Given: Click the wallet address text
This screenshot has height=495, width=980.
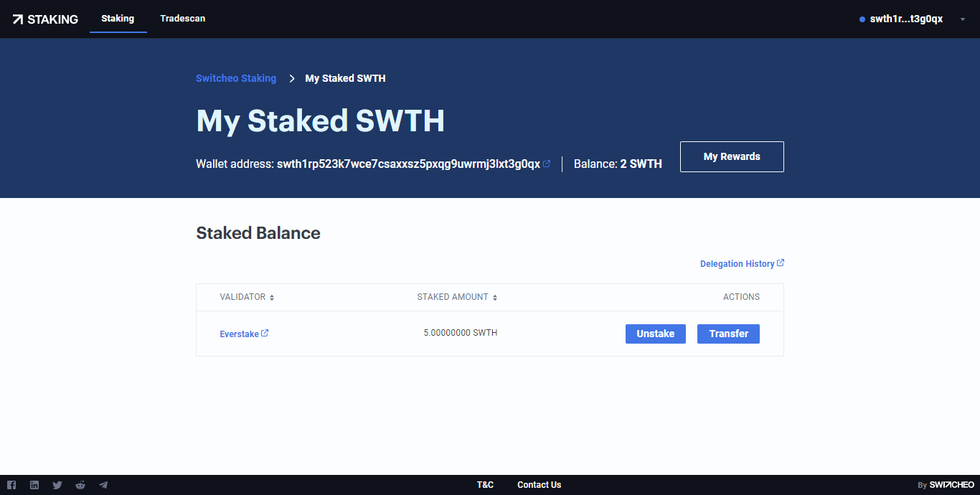Looking at the screenshot, I should pos(408,164).
